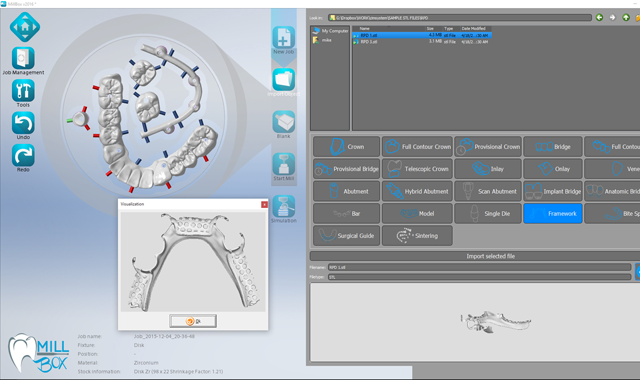Select the Blank step icon
The height and width of the screenshot is (380, 640).
pyautogui.click(x=284, y=122)
